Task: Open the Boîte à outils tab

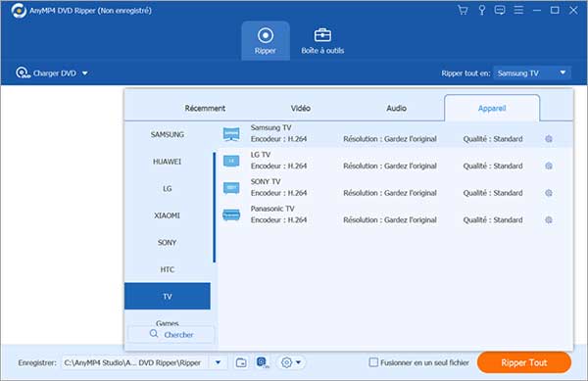Action: (x=322, y=41)
